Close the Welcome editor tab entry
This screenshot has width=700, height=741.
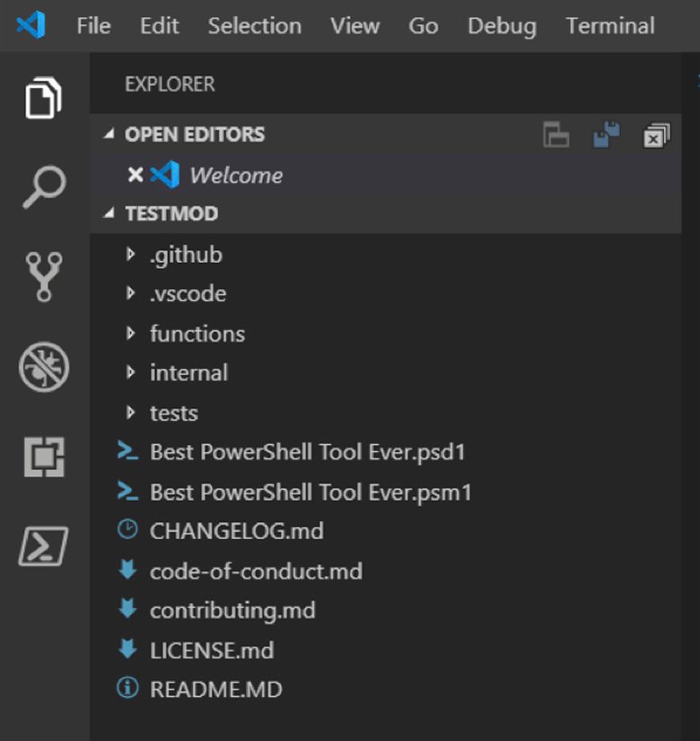click(x=136, y=175)
